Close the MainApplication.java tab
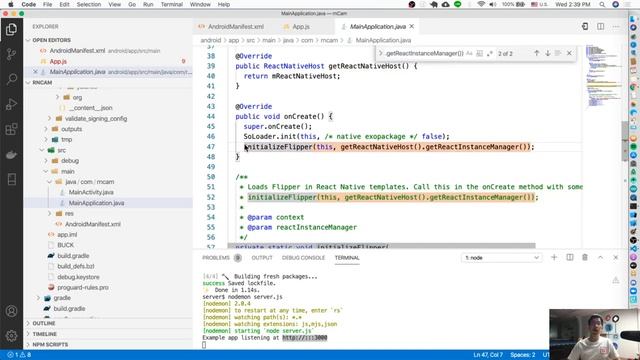 point(411,27)
